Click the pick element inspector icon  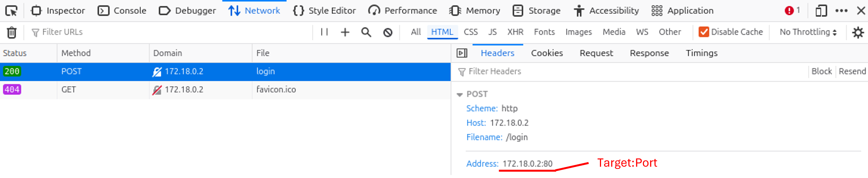(12, 10)
